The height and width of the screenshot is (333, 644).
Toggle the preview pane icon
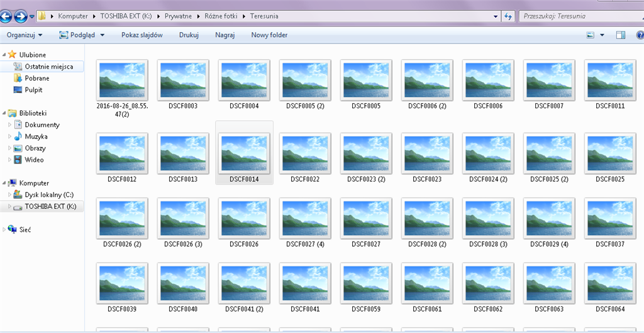pos(621,35)
